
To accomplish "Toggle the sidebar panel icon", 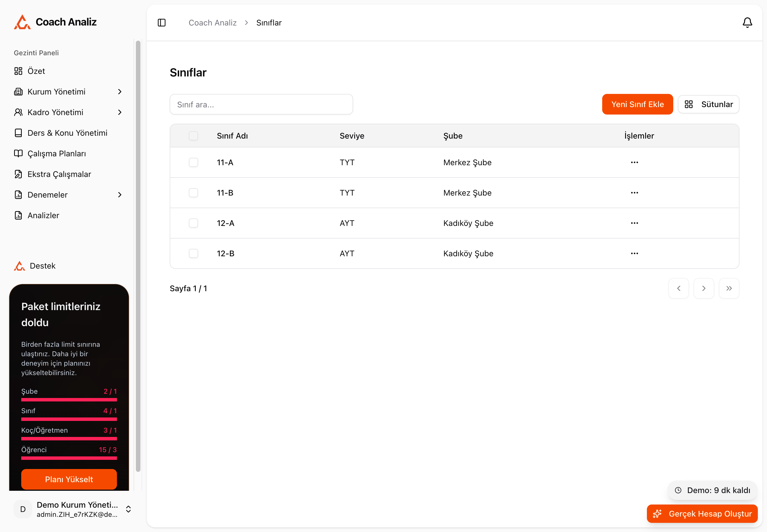I will coord(161,23).
